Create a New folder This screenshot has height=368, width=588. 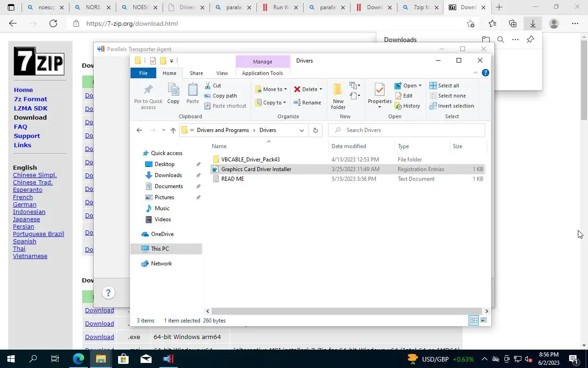coord(338,97)
